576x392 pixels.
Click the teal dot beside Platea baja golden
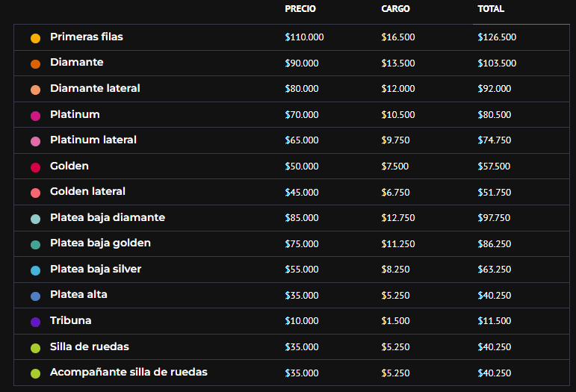point(35,245)
